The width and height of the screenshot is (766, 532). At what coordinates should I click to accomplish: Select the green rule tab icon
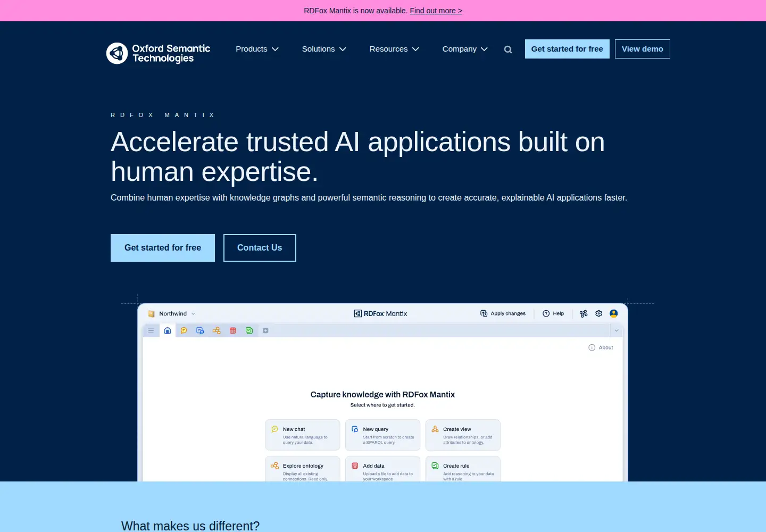point(249,330)
